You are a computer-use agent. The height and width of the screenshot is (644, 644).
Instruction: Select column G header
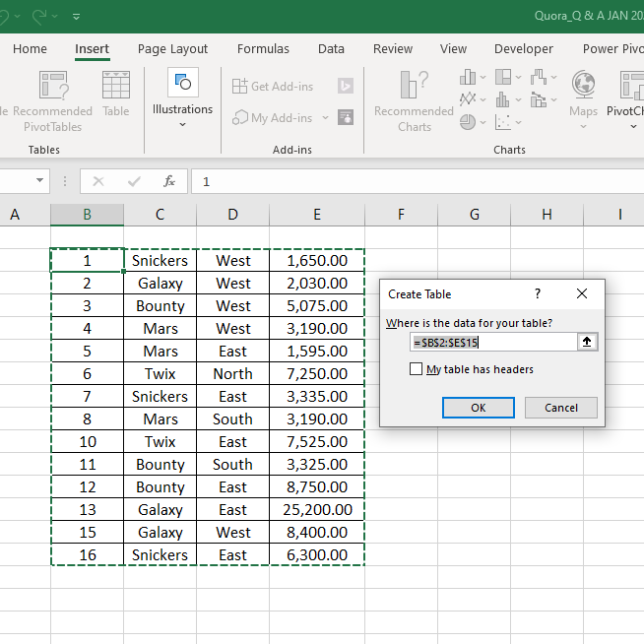coord(475,215)
